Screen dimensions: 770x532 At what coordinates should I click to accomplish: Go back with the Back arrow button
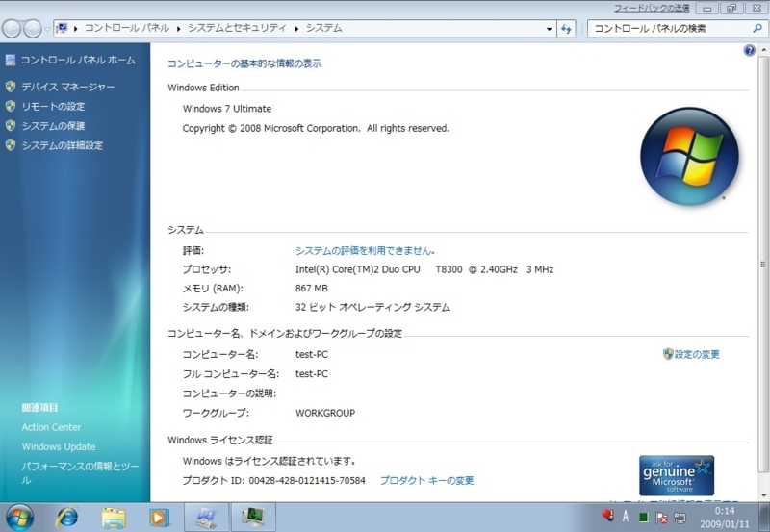12,29
